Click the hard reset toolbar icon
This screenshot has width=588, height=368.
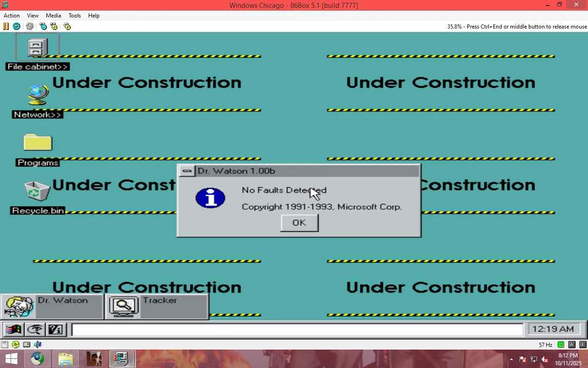pyautogui.click(x=17, y=26)
